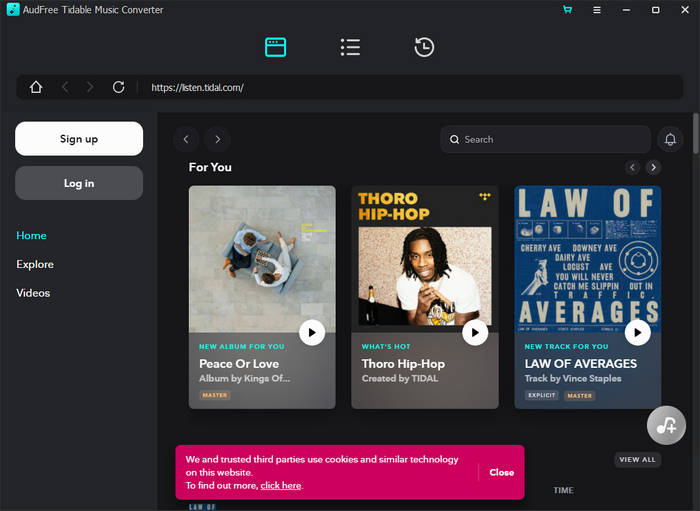Go to the home page via house icon
This screenshot has width=700, height=511.
coord(36,87)
